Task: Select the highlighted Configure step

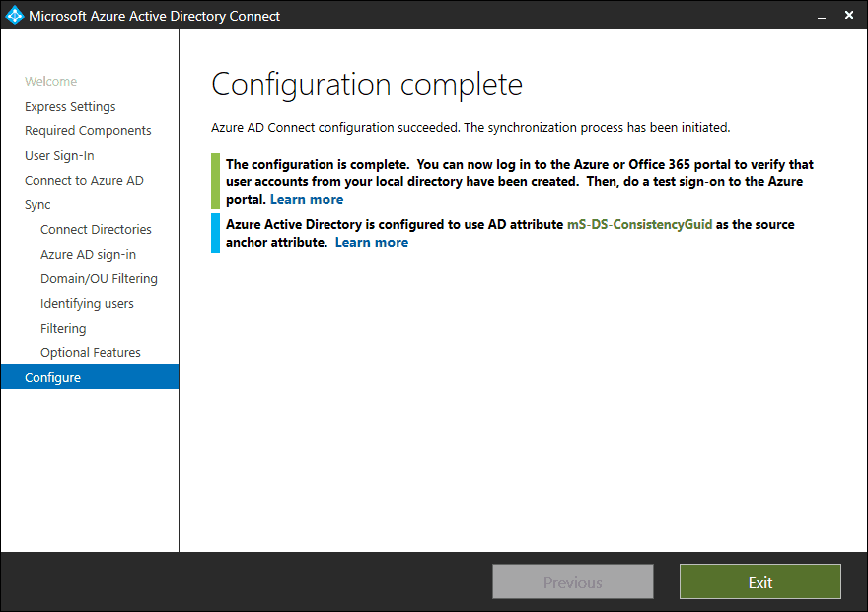Action: (x=90, y=377)
